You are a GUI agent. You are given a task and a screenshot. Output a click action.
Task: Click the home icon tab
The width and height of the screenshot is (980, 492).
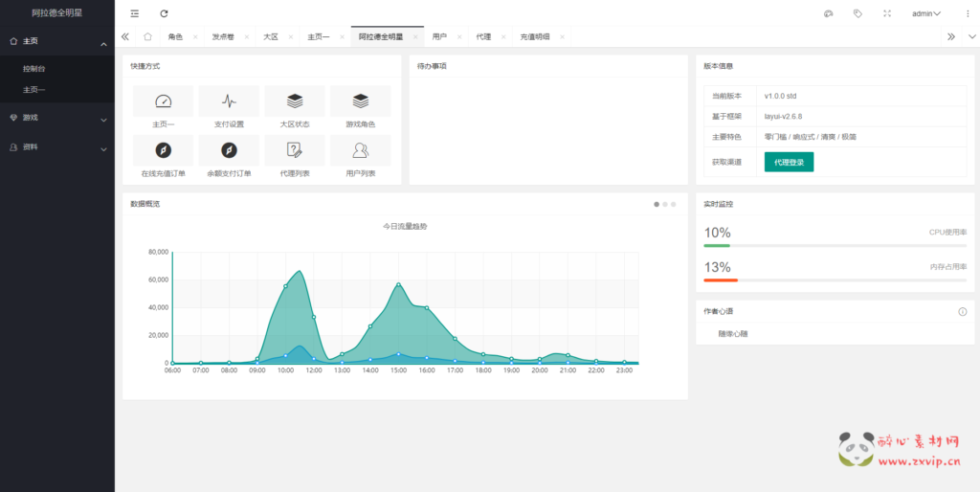coord(147,36)
